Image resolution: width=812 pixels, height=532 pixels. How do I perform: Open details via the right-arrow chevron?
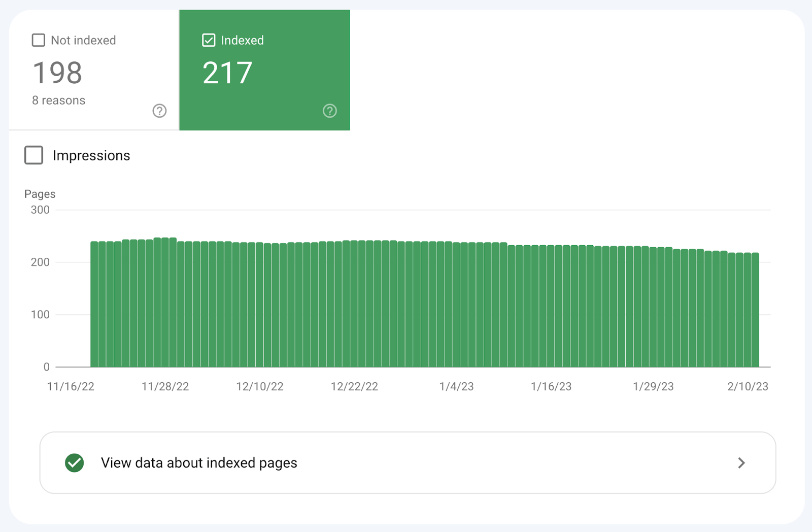pos(741,462)
